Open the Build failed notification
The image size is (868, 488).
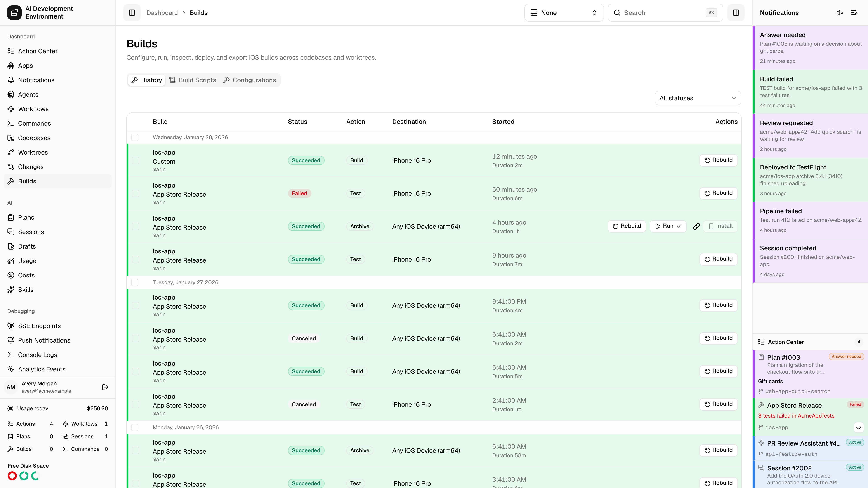pyautogui.click(x=810, y=92)
